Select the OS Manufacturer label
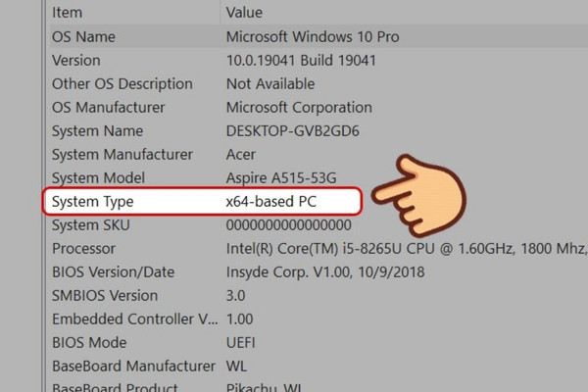 tap(109, 108)
